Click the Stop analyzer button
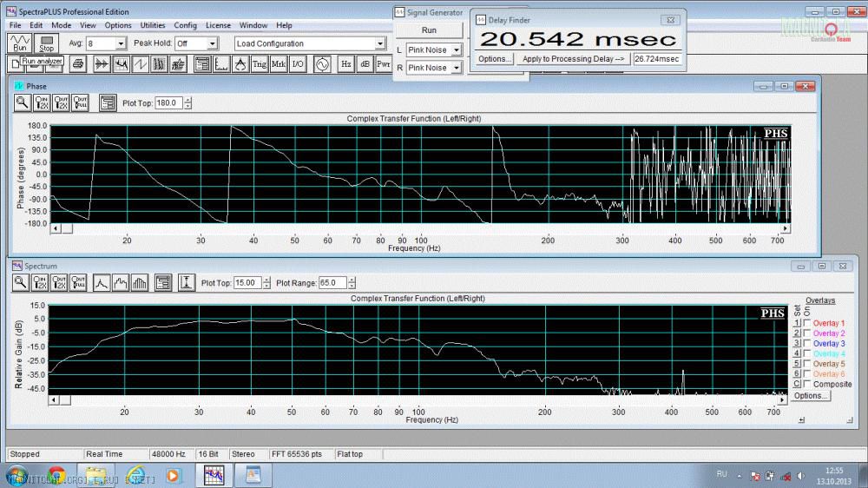Viewport: 868px width, 488px height. tap(47, 43)
